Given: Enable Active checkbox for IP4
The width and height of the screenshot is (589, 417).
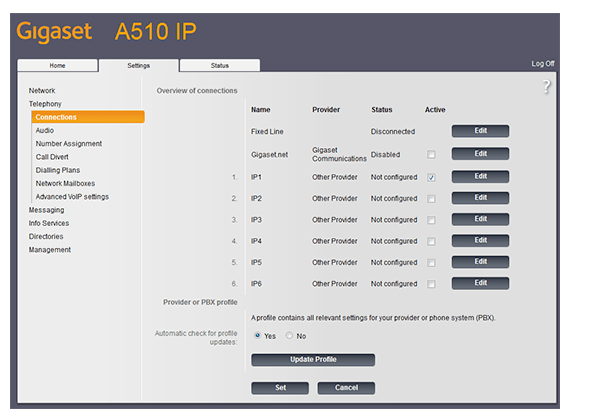Looking at the screenshot, I should pos(431,242).
